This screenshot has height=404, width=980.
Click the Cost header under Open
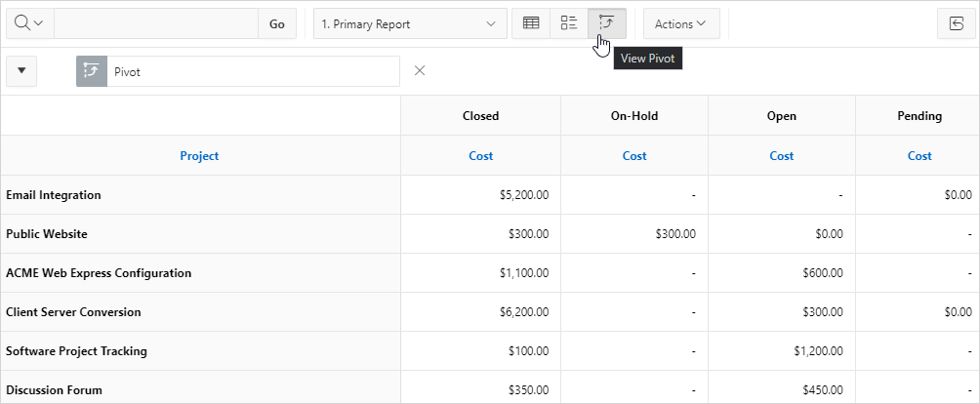coord(782,156)
